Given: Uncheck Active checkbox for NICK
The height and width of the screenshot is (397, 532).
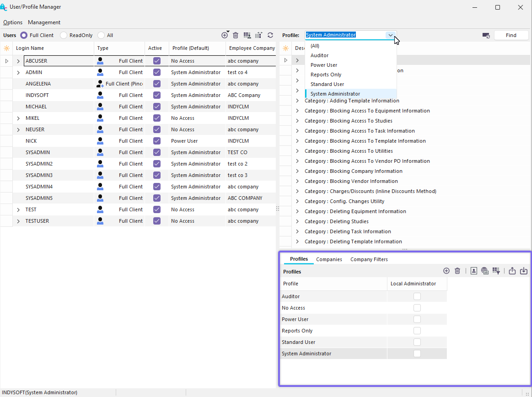Looking at the screenshot, I should point(157,141).
